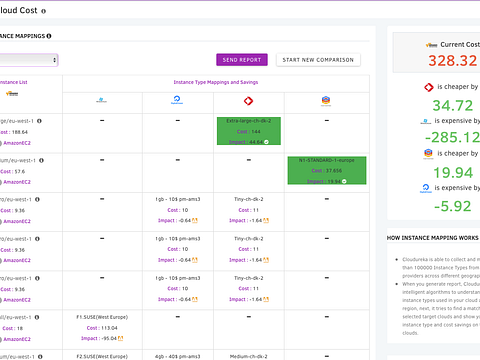
Task: Click warning icon beside first Impact -0.64
Action: pyautogui.click(x=195, y=220)
